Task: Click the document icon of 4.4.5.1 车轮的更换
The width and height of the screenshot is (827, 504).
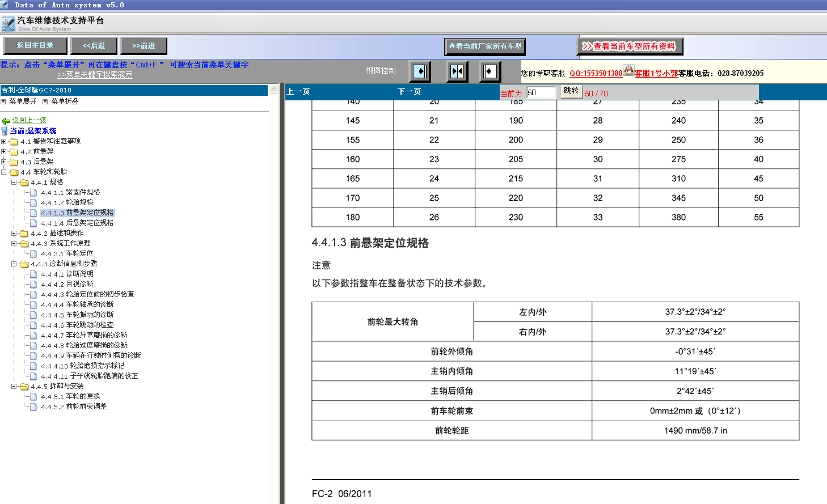Action: (33, 396)
